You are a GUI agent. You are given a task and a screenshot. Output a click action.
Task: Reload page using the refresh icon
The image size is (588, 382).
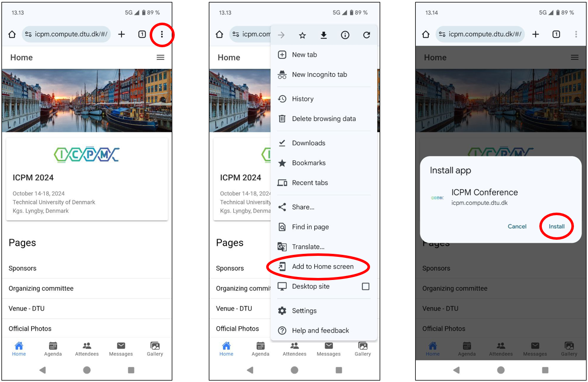pyautogui.click(x=367, y=35)
